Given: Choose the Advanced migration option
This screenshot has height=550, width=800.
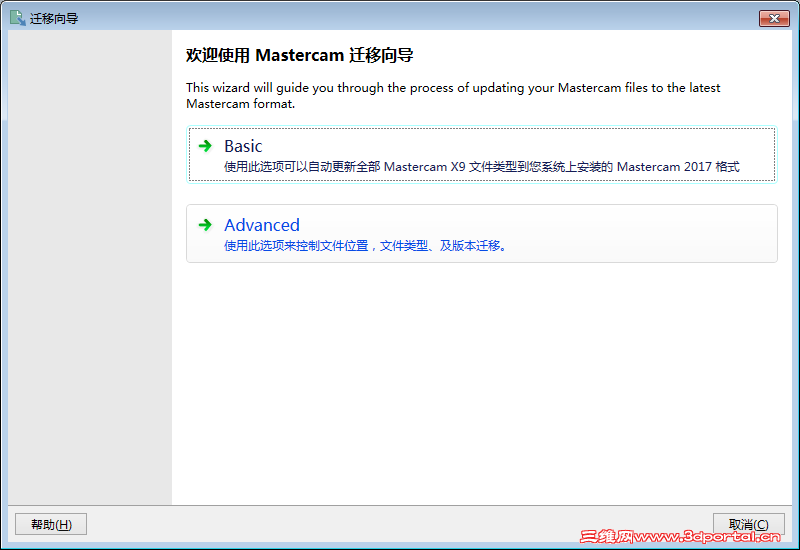Looking at the screenshot, I should (482, 234).
